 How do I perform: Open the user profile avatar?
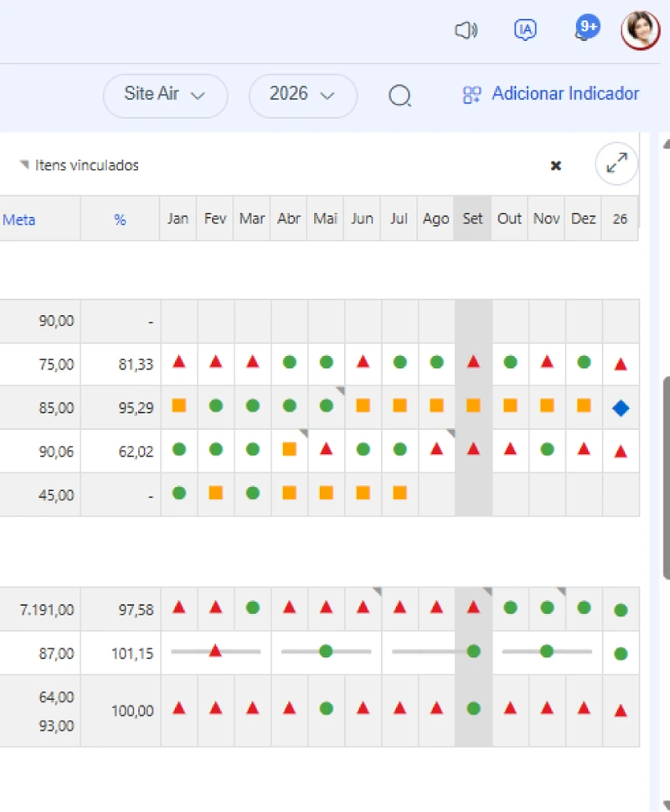click(x=641, y=30)
